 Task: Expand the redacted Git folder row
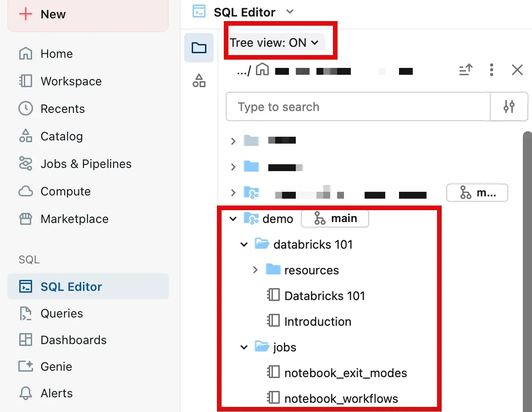pyautogui.click(x=233, y=193)
